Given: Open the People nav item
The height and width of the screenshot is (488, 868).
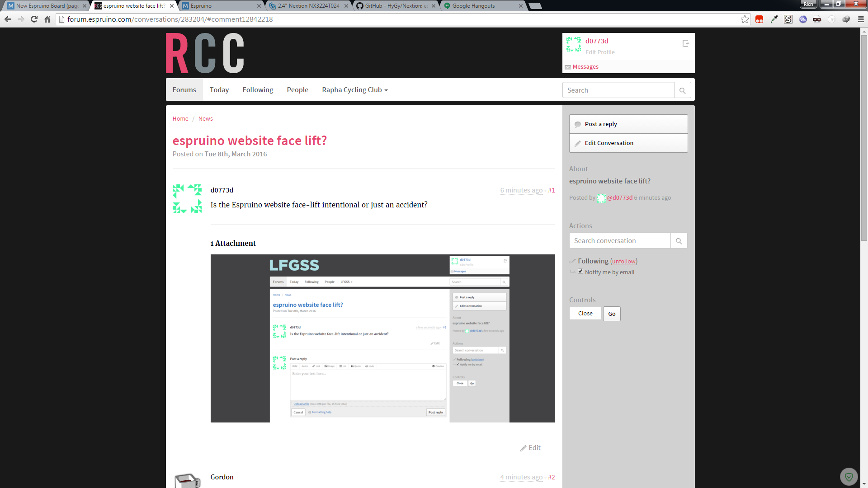Looking at the screenshot, I should [x=297, y=90].
